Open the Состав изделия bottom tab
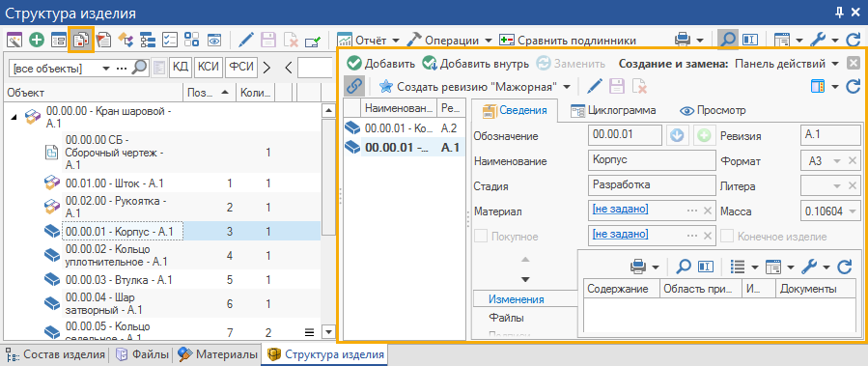Screen dimensions: 868x366 coord(55,354)
